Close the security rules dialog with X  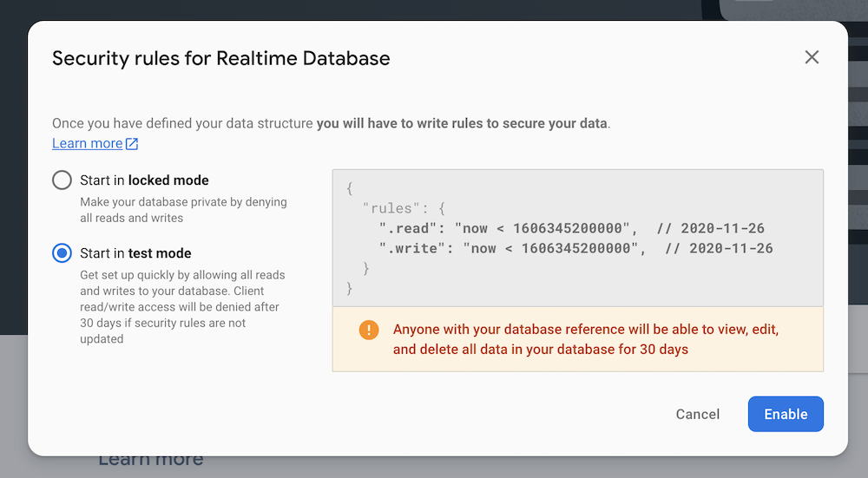pos(812,57)
